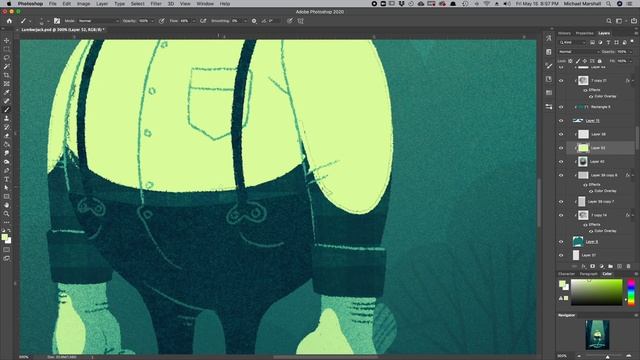Toggle visibility of 7 copy 14 layer
This screenshot has height=360, width=640.
pyautogui.click(x=561, y=215)
